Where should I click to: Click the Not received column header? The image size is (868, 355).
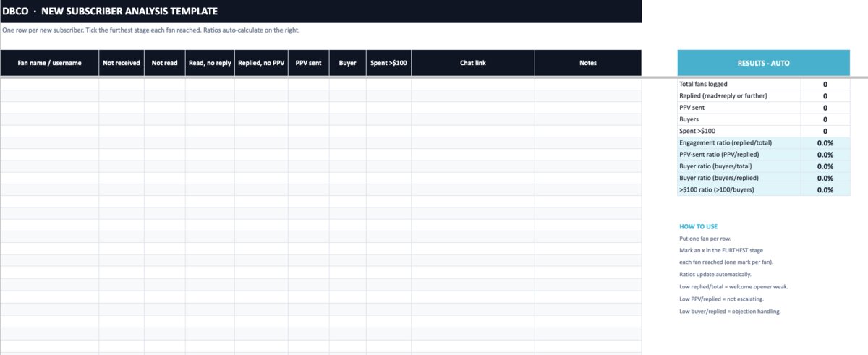122,63
